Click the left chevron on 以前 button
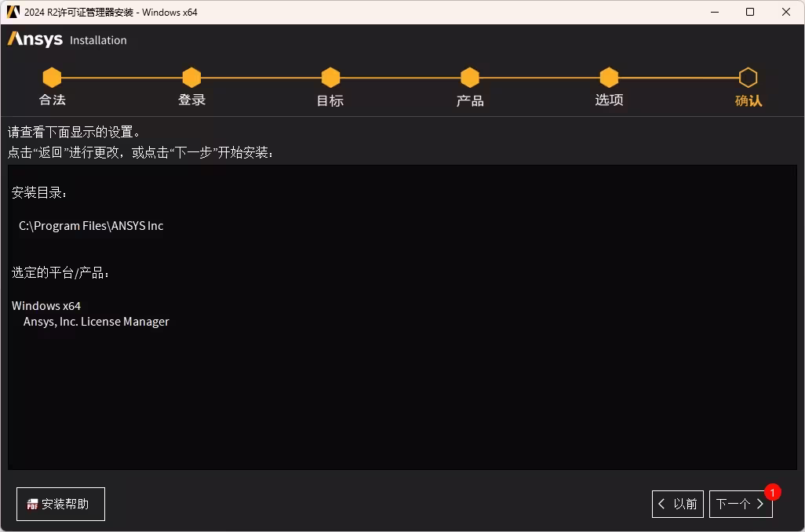The height and width of the screenshot is (532, 805). point(661,504)
